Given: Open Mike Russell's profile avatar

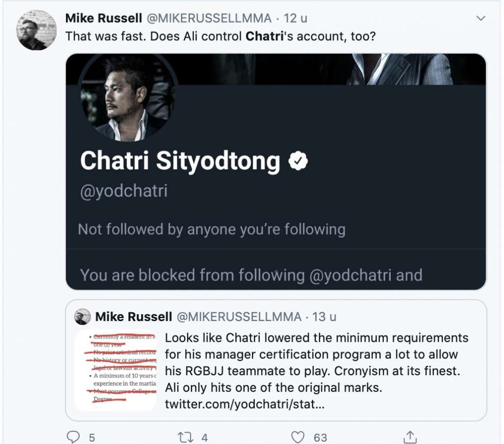Looking at the screenshot, I should tap(36, 30).
